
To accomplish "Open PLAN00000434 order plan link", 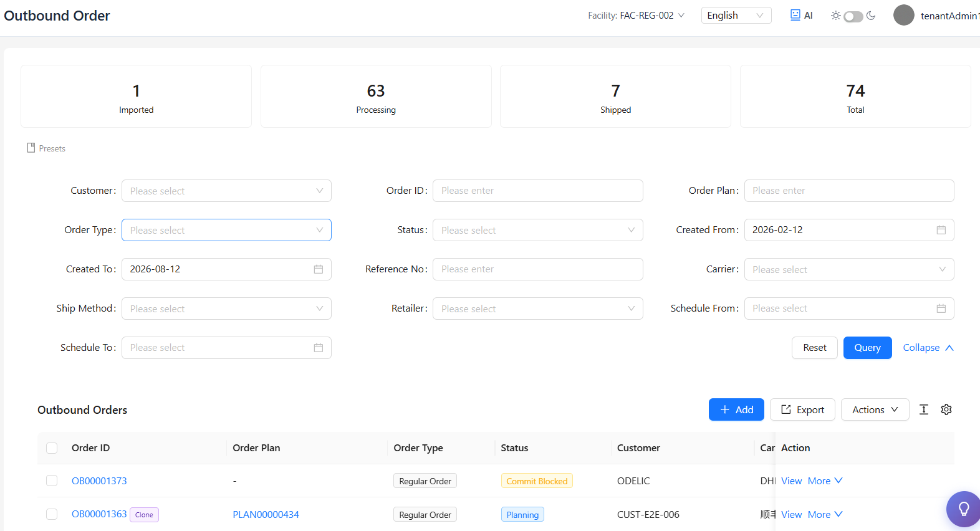I will click(x=266, y=514).
